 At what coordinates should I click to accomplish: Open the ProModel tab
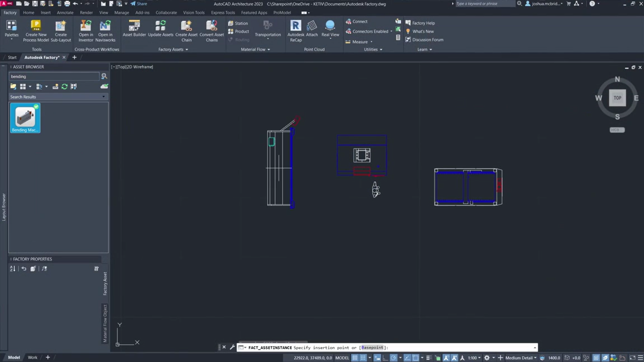point(282,12)
